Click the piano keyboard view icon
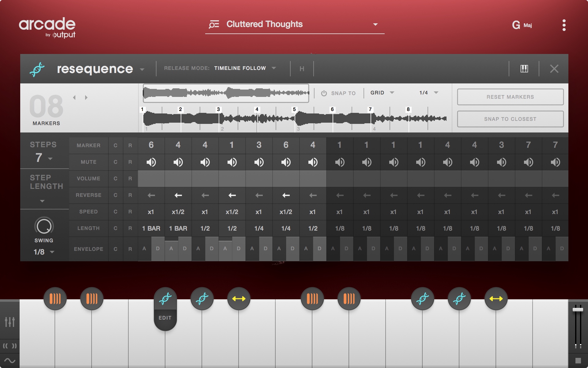 pyautogui.click(x=524, y=68)
